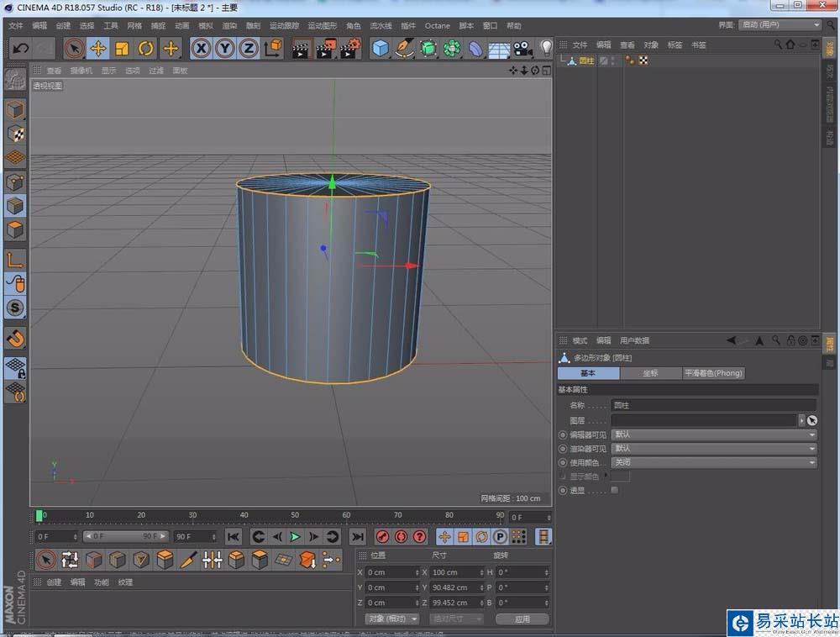840x637 pixels.
Task: Enable the 透显 (X-Ray) checkbox
Action: pyautogui.click(x=614, y=490)
